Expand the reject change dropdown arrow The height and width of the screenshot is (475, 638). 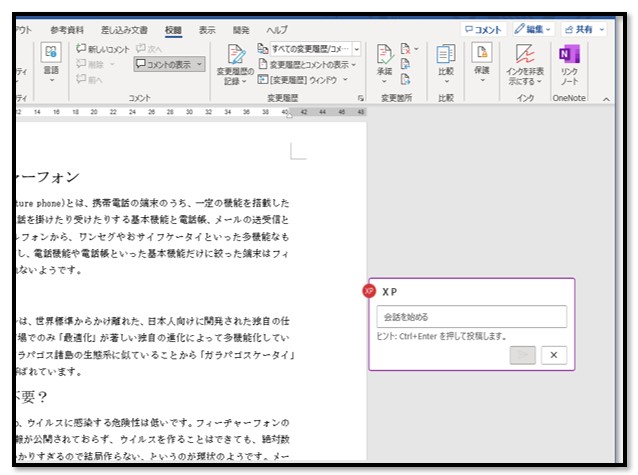(416, 49)
